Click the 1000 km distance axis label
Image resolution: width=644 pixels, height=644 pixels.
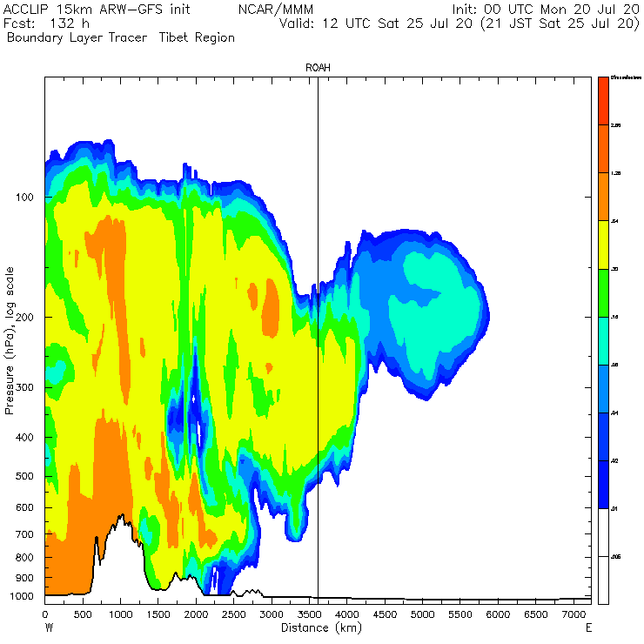tap(120, 614)
